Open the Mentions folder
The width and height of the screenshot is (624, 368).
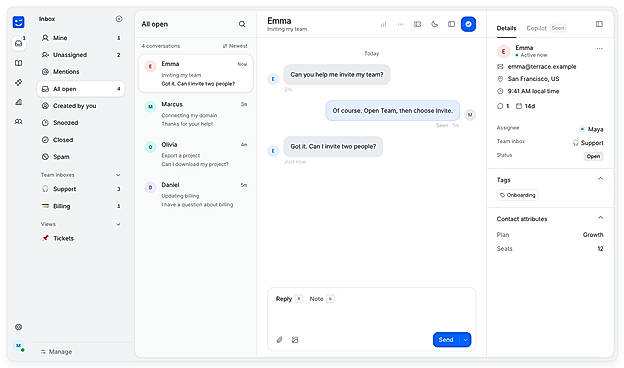pyautogui.click(x=81, y=72)
